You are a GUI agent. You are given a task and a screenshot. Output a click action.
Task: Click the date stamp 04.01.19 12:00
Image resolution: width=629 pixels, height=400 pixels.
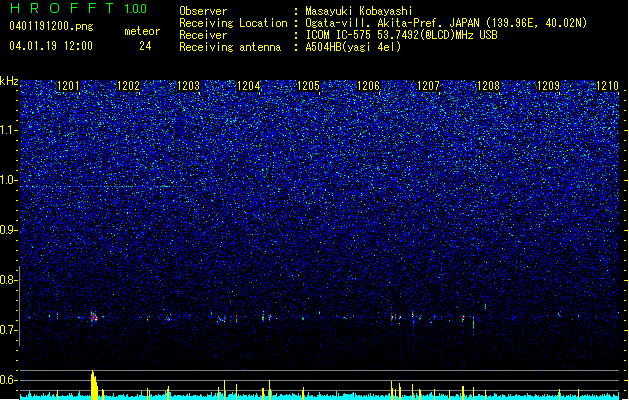point(51,46)
